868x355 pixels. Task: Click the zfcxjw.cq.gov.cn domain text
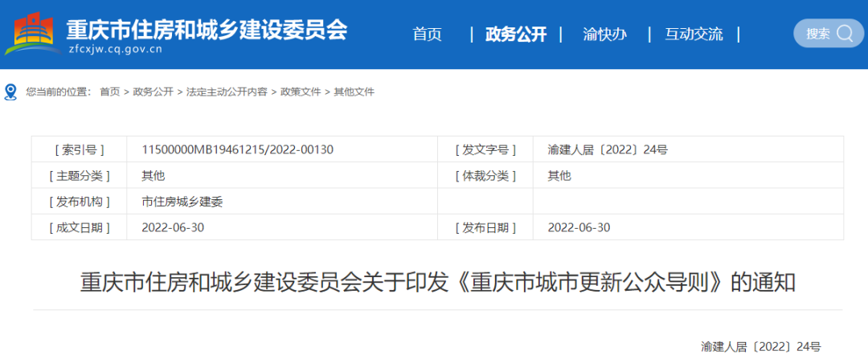[x=115, y=50]
